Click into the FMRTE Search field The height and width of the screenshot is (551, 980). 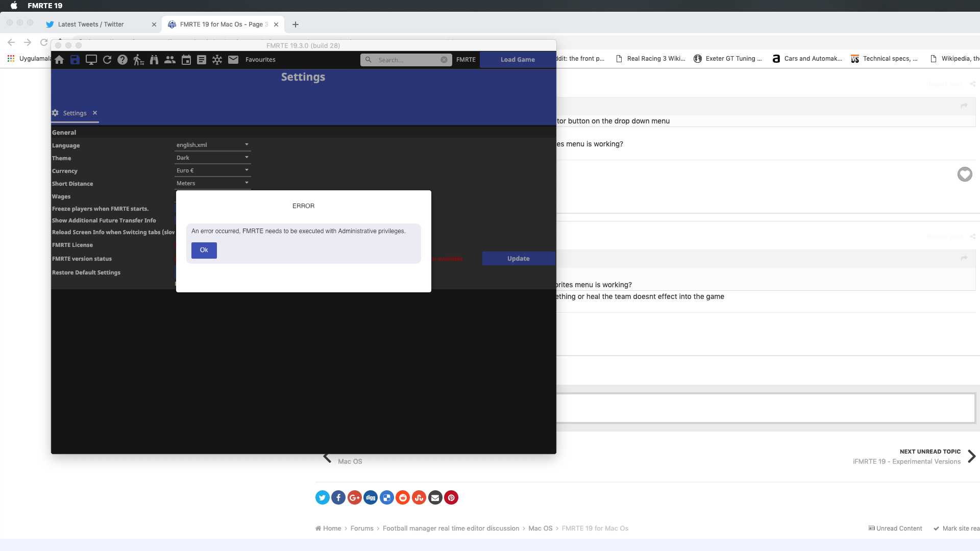click(406, 60)
